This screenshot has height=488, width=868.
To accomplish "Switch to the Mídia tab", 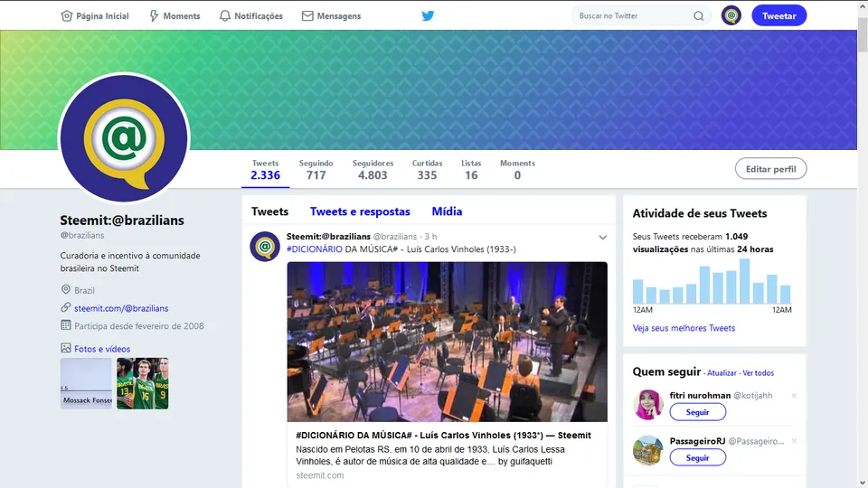I will tap(447, 211).
